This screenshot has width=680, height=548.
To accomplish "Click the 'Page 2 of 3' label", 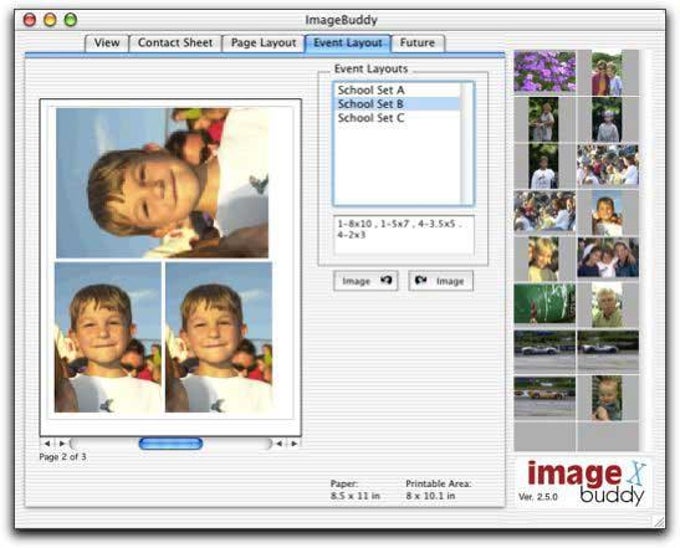I will [63, 457].
